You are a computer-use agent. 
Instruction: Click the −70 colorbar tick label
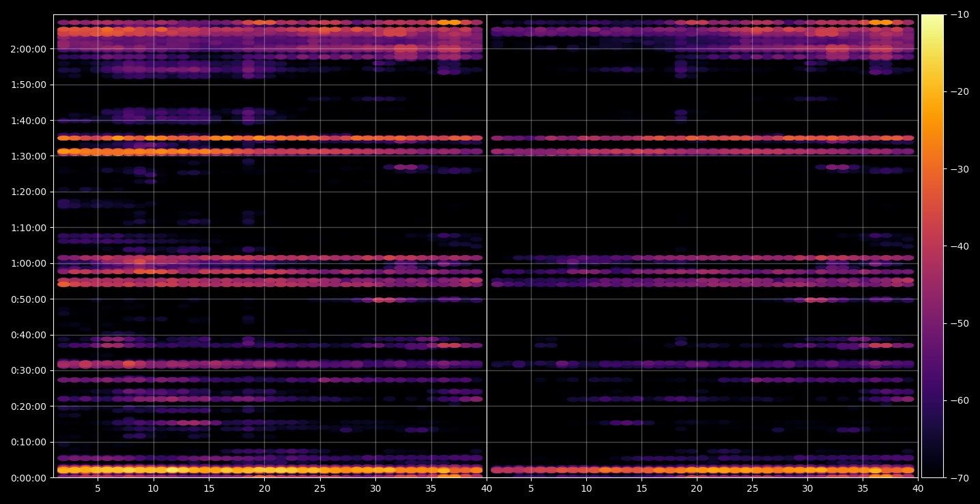tap(960, 478)
